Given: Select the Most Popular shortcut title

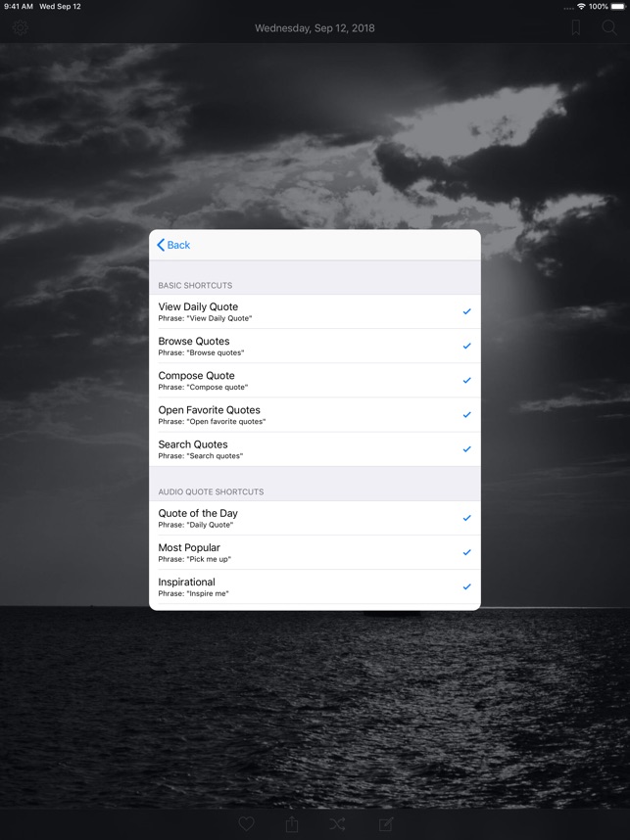Looking at the screenshot, I should click(189, 547).
